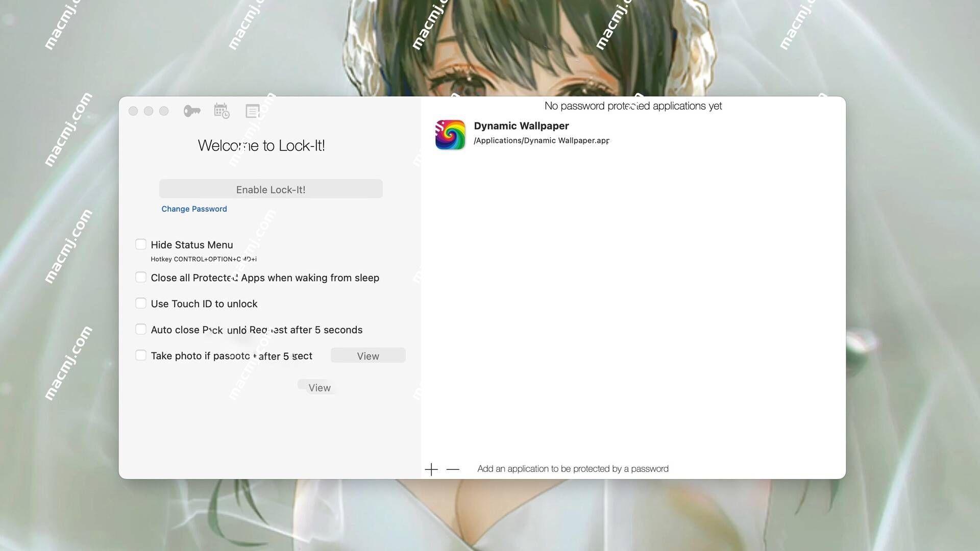Image resolution: width=980 pixels, height=551 pixels.
Task: Click the lower View button
Action: [319, 387]
